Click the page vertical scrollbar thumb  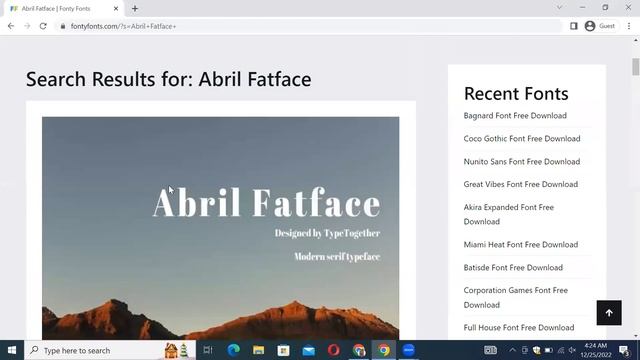click(x=636, y=67)
